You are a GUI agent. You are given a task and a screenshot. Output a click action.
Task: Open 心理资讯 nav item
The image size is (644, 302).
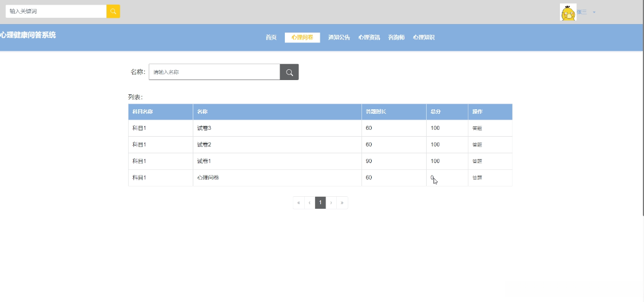click(x=369, y=37)
